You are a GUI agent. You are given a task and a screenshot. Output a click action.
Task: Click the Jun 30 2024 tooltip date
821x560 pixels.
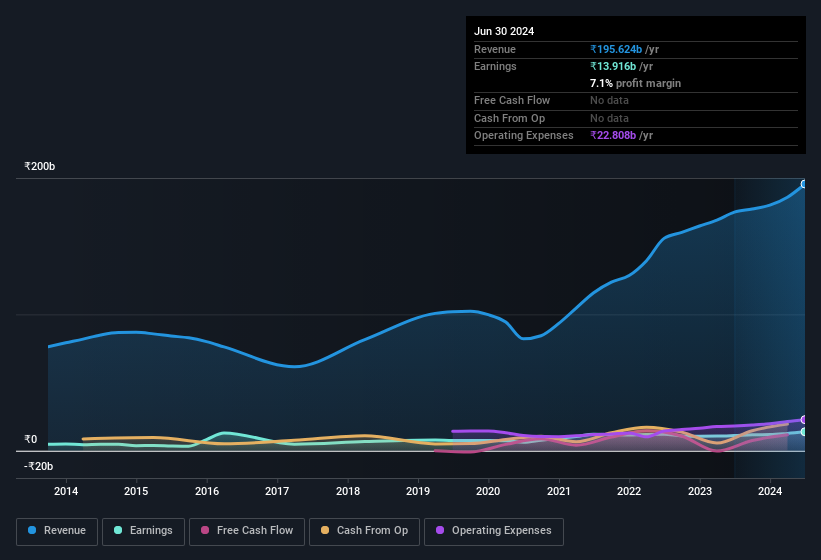click(504, 31)
